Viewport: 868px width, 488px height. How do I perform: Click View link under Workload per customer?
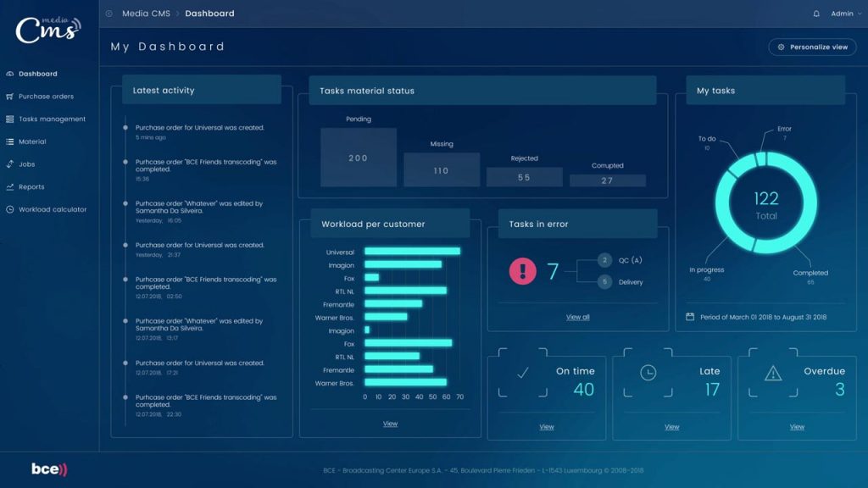tap(390, 424)
